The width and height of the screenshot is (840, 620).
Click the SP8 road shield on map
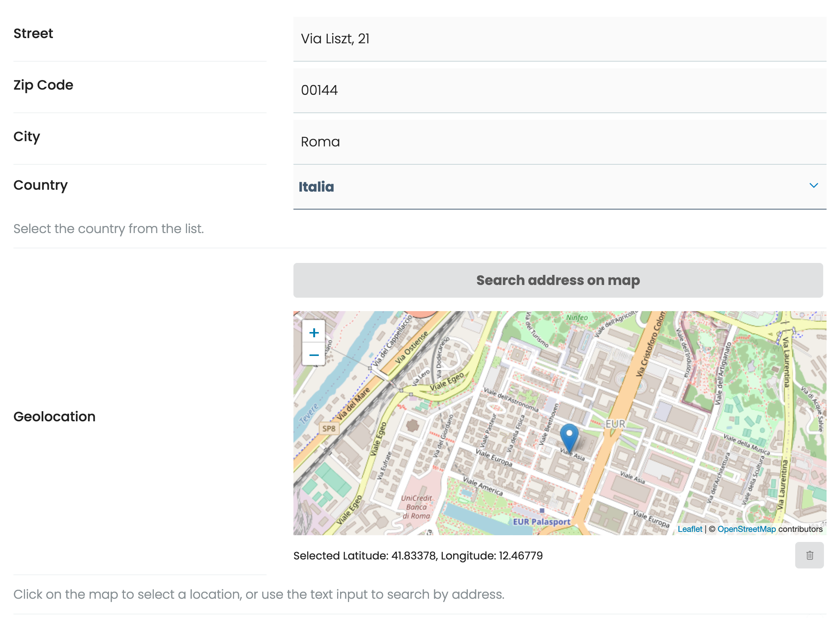pos(329,429)
